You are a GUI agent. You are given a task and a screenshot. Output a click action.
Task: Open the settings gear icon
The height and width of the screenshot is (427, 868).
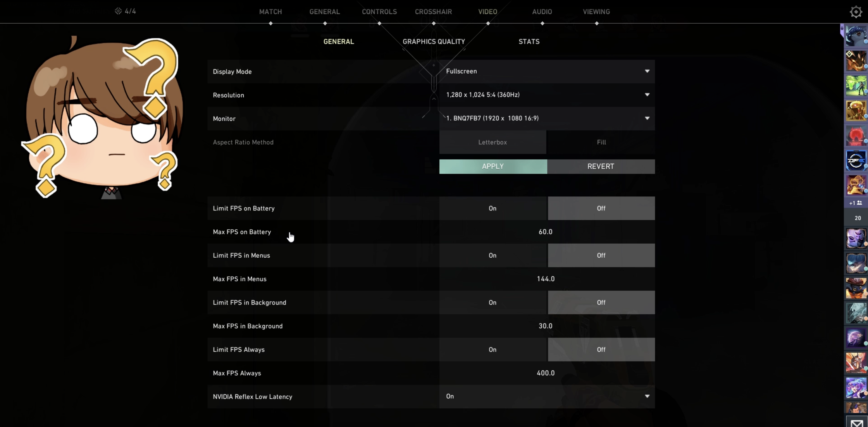click(x=856, y=12)
